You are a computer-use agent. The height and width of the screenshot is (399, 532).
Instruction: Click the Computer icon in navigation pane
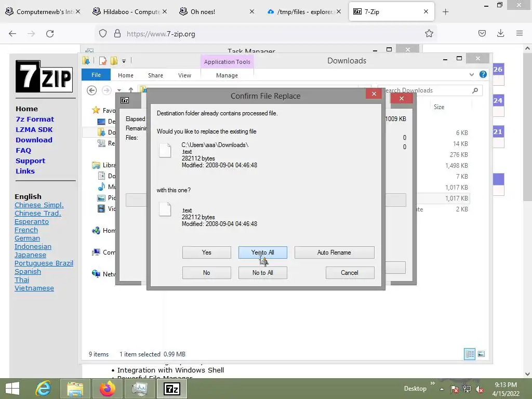point(96,252)
